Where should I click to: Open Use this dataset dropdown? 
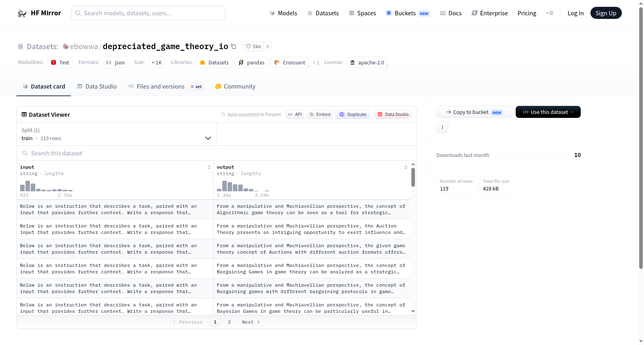click(x=548, y=112)
